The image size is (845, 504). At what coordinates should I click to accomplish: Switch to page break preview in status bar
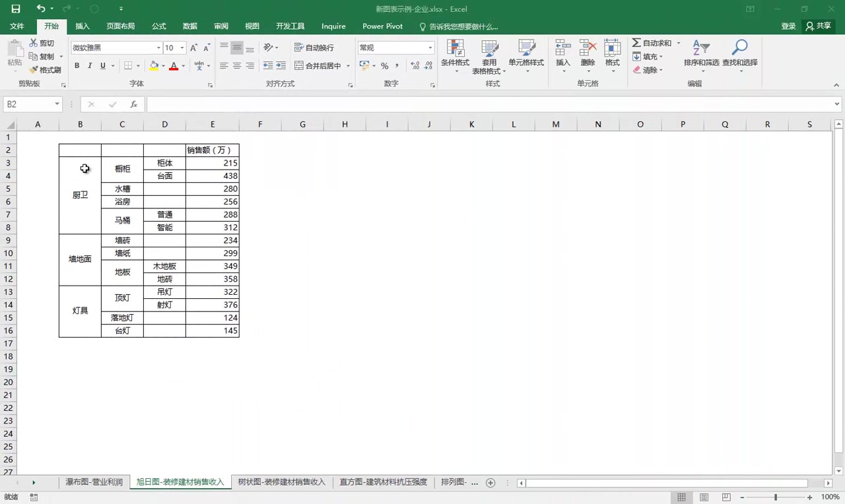click(x=726, y=497)
